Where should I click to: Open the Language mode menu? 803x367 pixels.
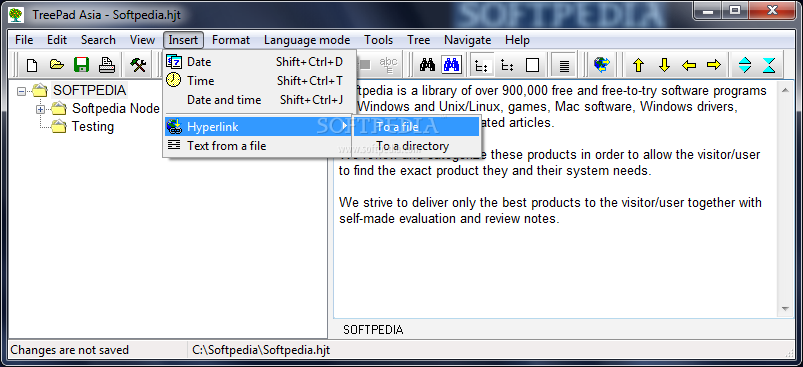pos(307,40)
